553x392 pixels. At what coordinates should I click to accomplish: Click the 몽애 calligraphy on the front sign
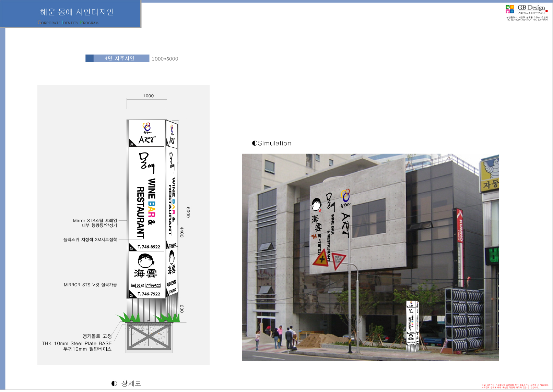[x=146, y=163]
